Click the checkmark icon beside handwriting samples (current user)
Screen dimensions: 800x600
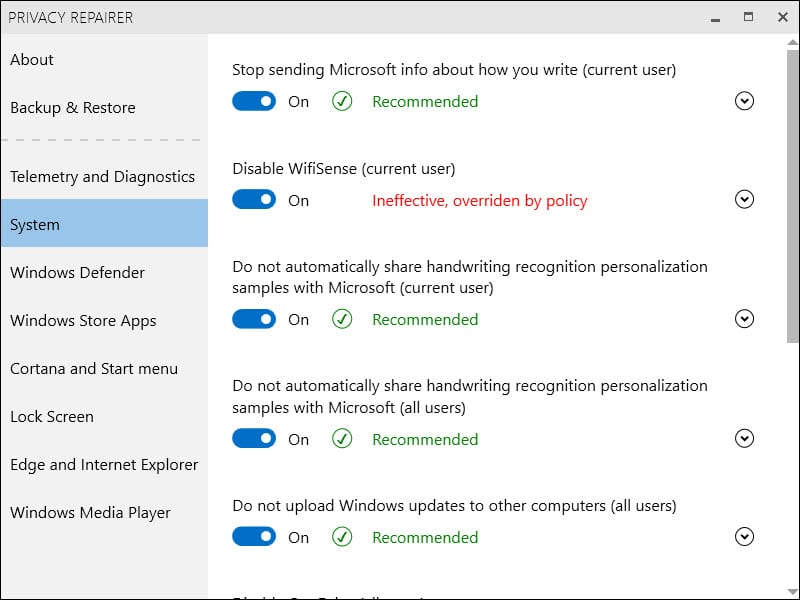pos(342,319)
